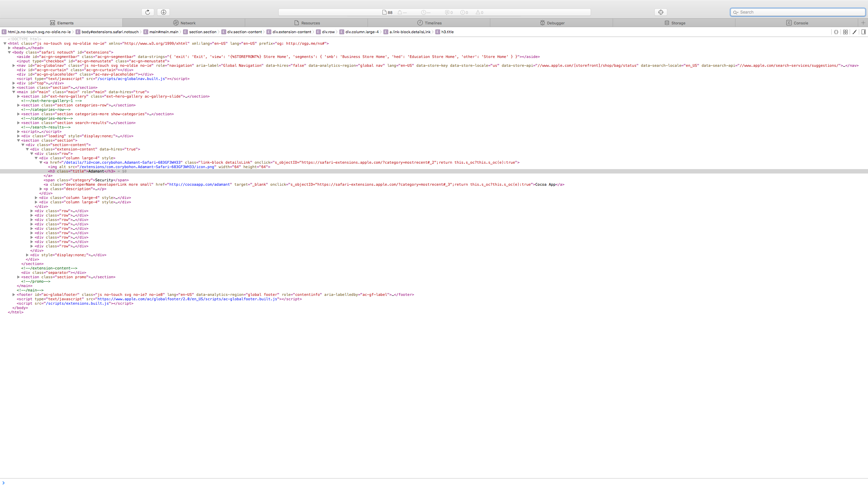Open the Elements tab
The image size is (868, 488).
coord(61,23)
